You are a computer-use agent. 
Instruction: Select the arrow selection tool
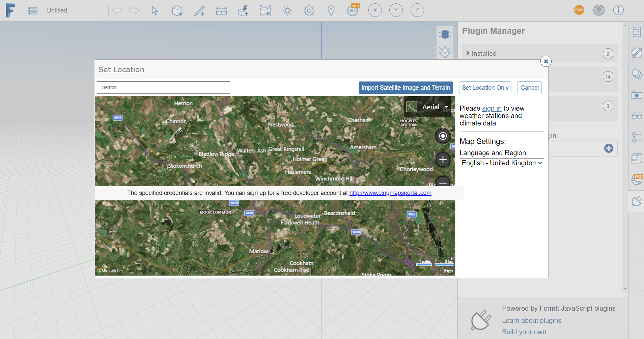click(155, 10)
